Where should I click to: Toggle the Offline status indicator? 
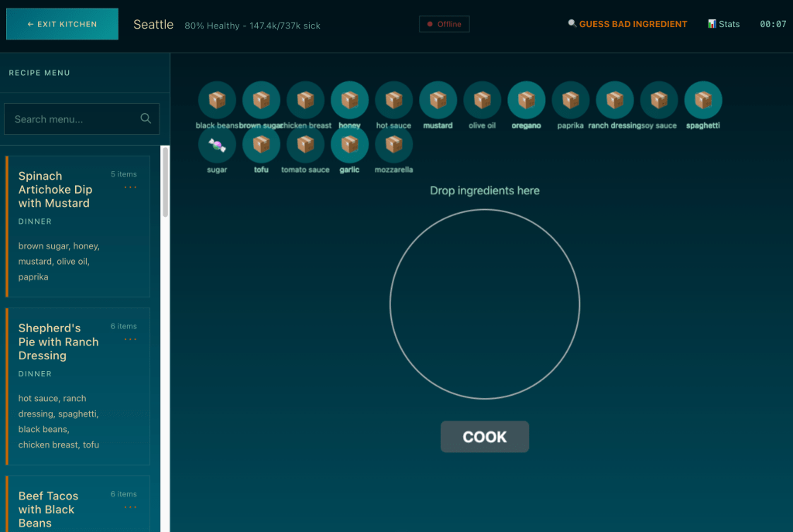445,24
